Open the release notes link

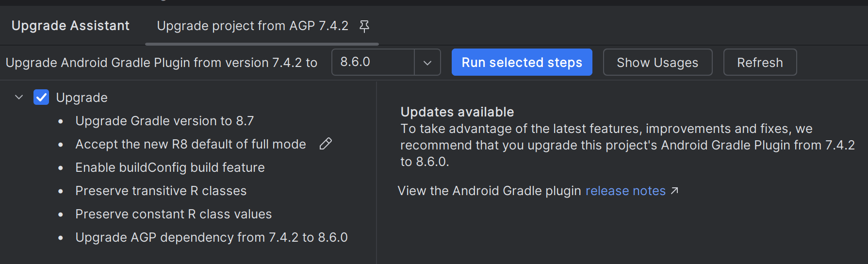point(625,191)
